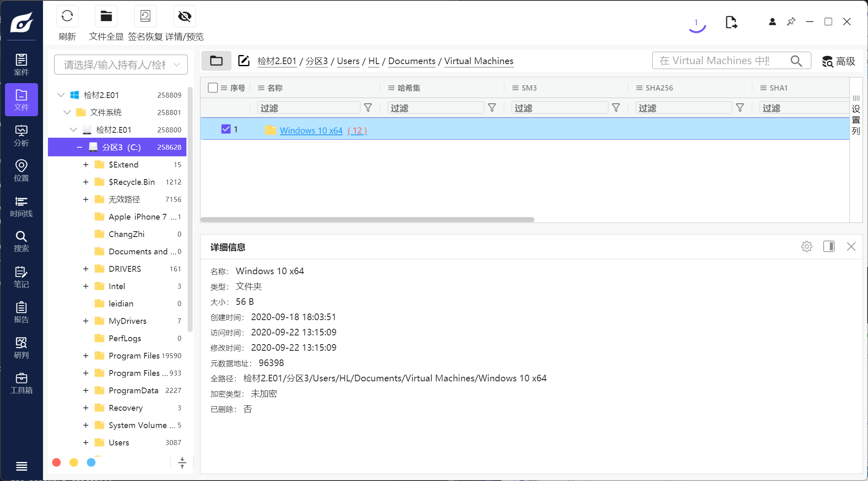Click the red color dot marker
Screen dimensions: 868x481
click(57, 462)
